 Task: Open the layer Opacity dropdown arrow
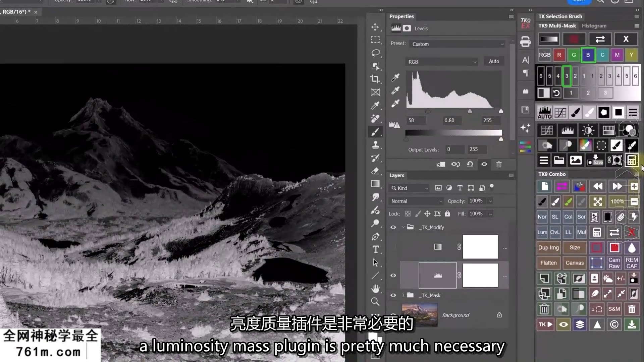click(x=490, y=201)
